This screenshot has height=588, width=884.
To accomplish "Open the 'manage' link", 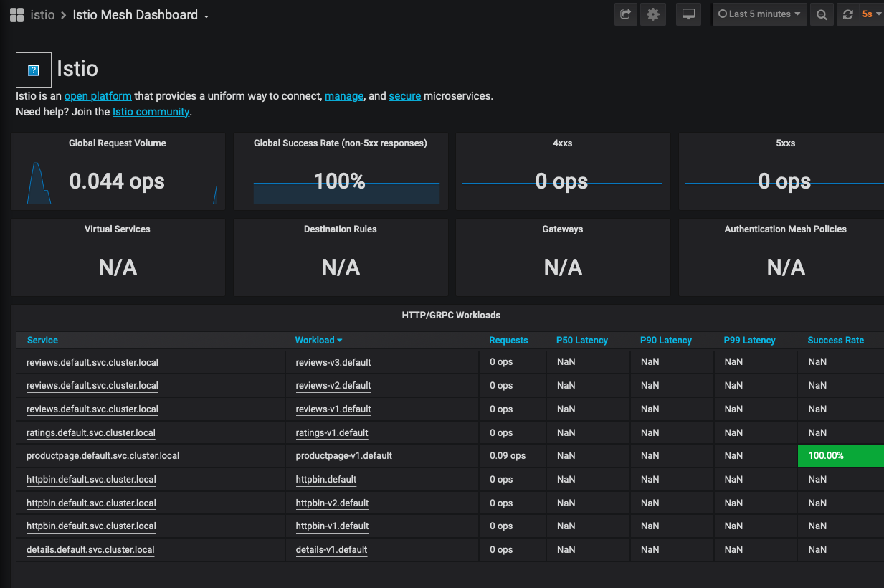I will tap(344, 96).
